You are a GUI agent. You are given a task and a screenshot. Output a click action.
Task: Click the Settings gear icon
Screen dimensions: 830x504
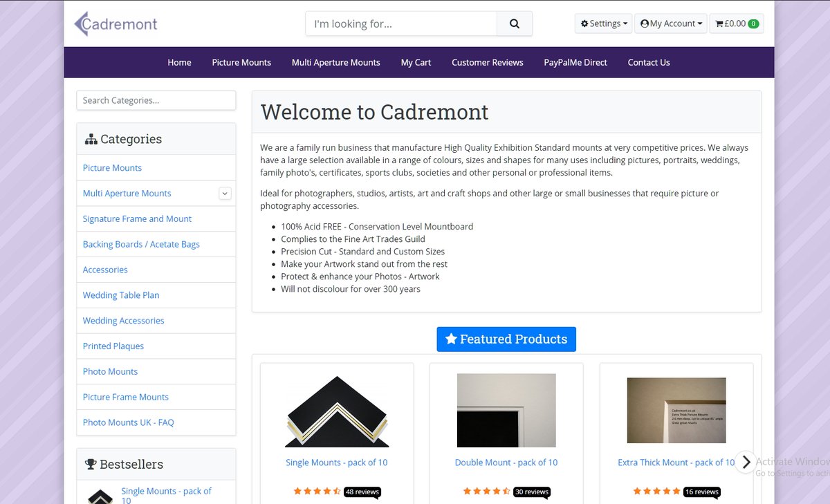point(584,23)
